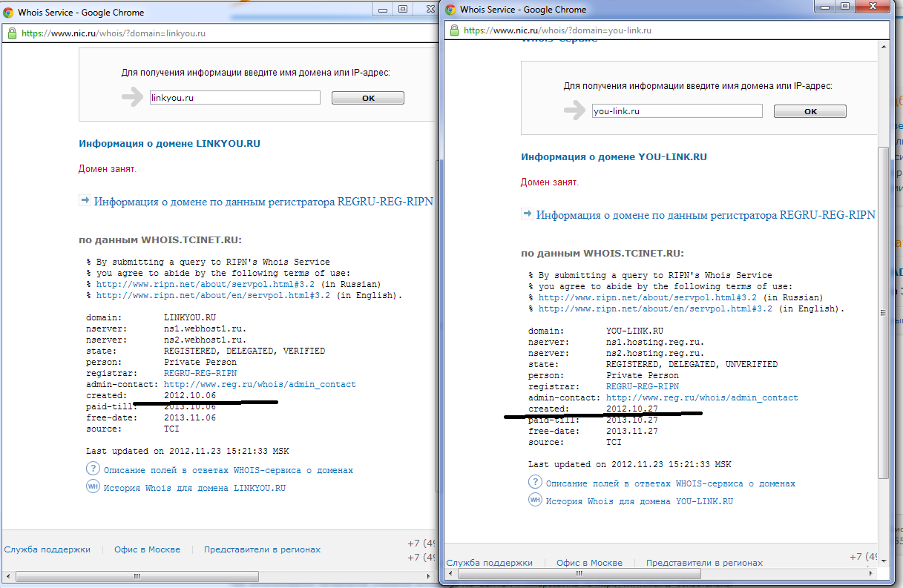The width and height of the screenshot is (903, 588).
Task: Click the horizontal scrollbar thumb in you-link.ru window
Action: 580,574
